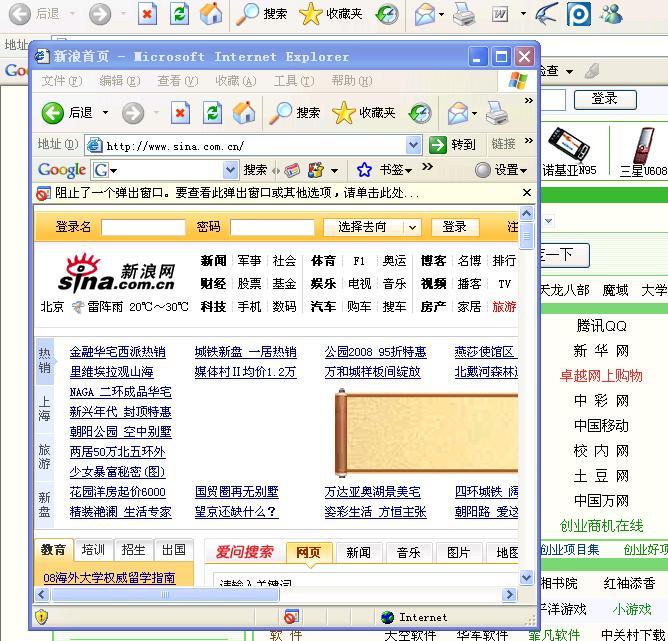
Task: Click Stop icon in background browser toolbar
Action: click(147, 14)
